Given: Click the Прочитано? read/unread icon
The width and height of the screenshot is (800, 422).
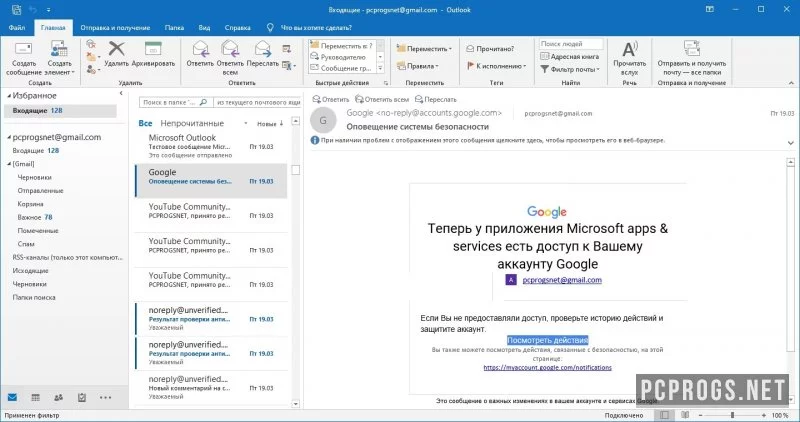Looking at the screenshot, I should pyautogui.click(x=470, y=49).
